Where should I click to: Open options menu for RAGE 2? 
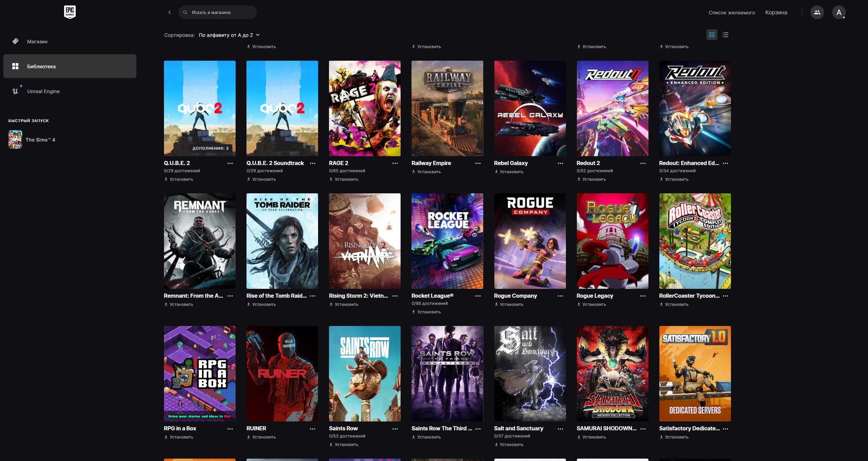(395, 163)
